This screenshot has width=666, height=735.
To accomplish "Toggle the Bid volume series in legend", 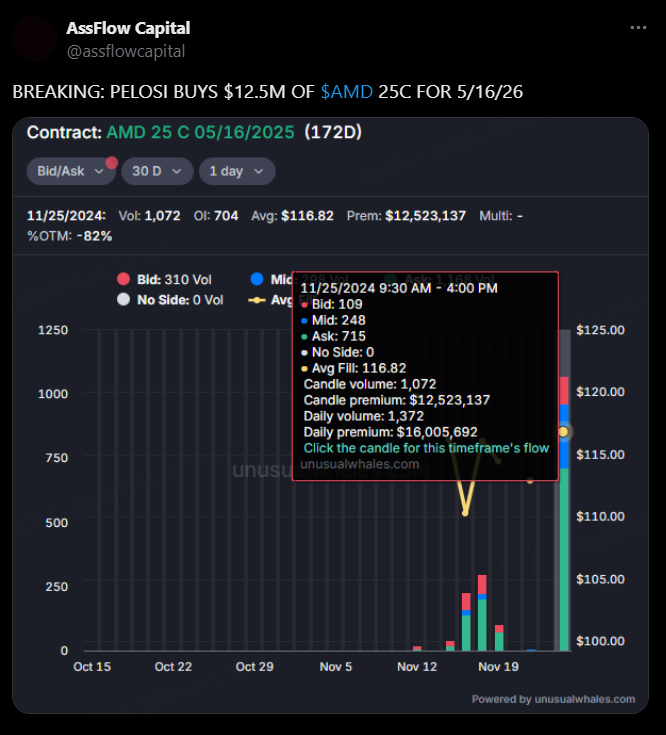I will pos(158,280).
